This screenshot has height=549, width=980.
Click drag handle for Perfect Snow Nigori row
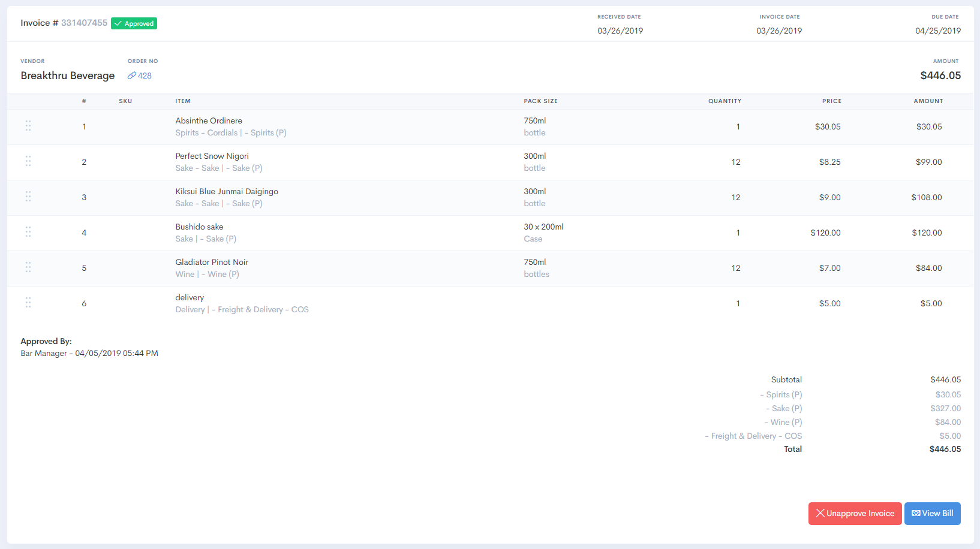click(28, 161)
